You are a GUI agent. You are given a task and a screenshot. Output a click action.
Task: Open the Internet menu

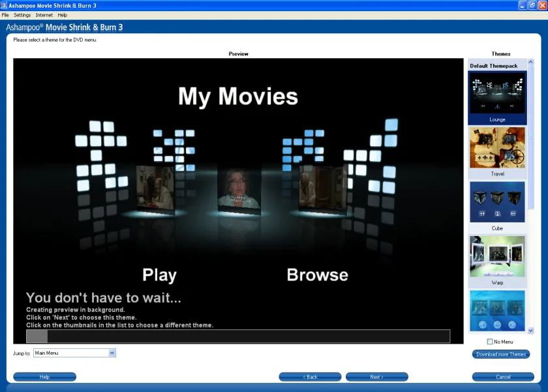44,15
